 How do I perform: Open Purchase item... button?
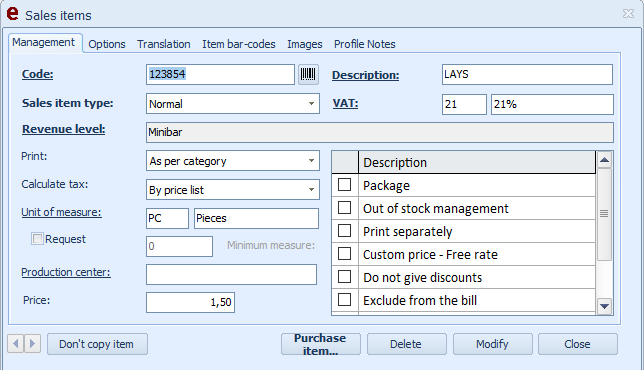(x=320, y=344)
